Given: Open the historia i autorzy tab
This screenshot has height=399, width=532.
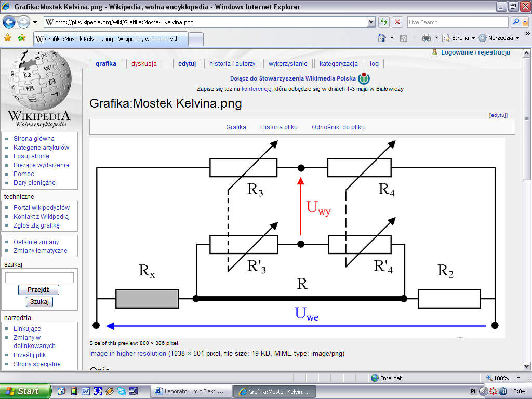Looking at the screenshot, I should tap(232, 64).
